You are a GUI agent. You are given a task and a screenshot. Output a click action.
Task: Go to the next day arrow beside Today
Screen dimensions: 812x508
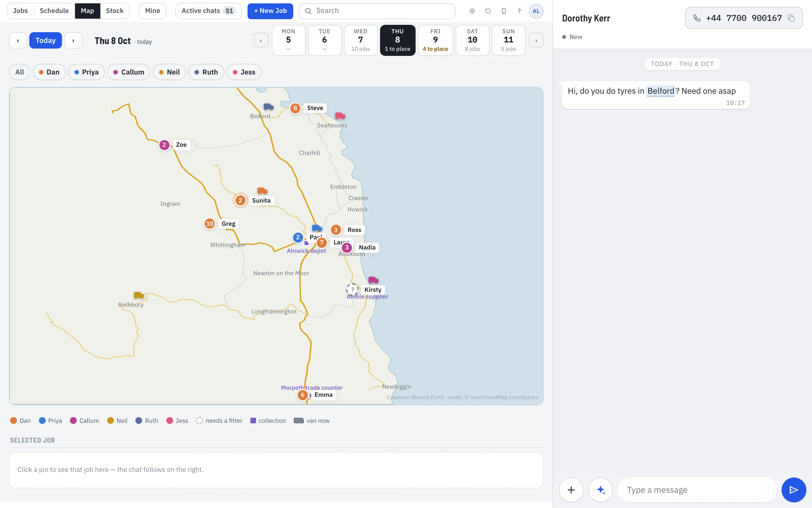pyautogui.click(x=73, y=40)
